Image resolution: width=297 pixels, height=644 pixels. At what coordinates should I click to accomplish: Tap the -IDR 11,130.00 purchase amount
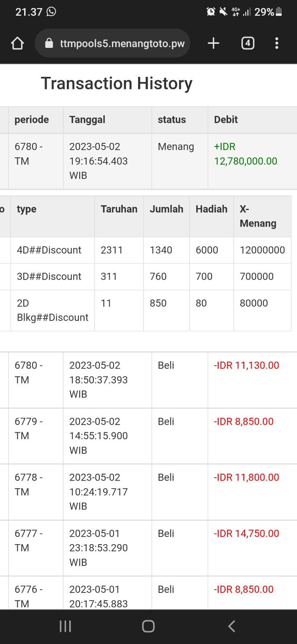click(x=246, y=365)
